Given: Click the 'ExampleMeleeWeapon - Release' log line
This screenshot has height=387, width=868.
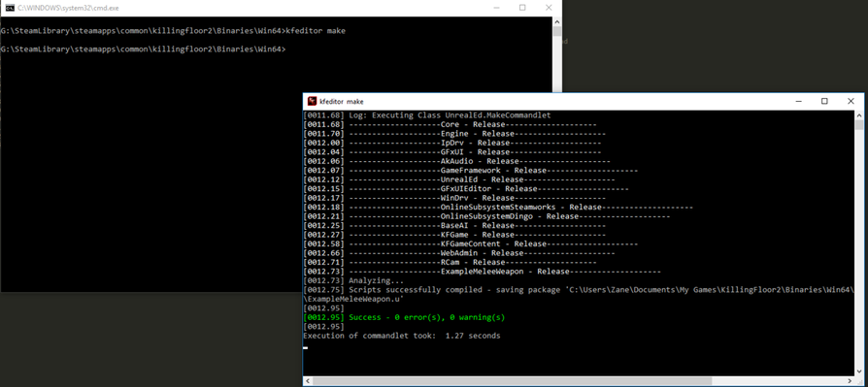Looking at the screenshot, I should [483, 272].
